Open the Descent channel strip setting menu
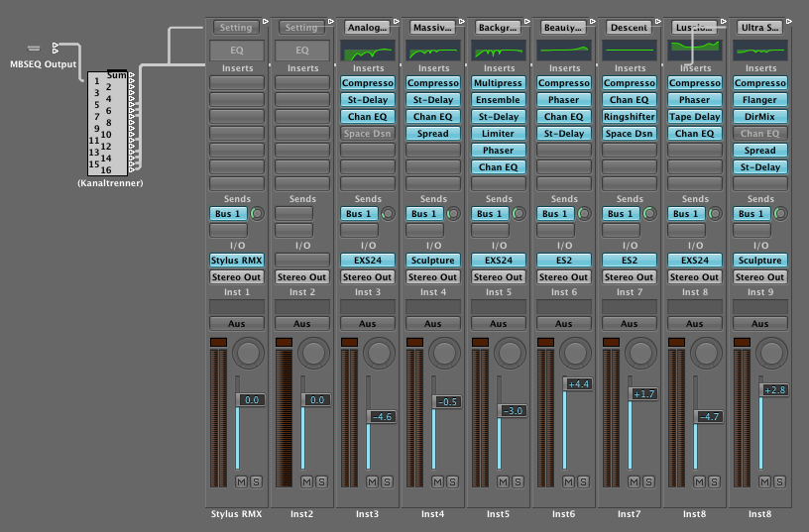 coord(629,28)
